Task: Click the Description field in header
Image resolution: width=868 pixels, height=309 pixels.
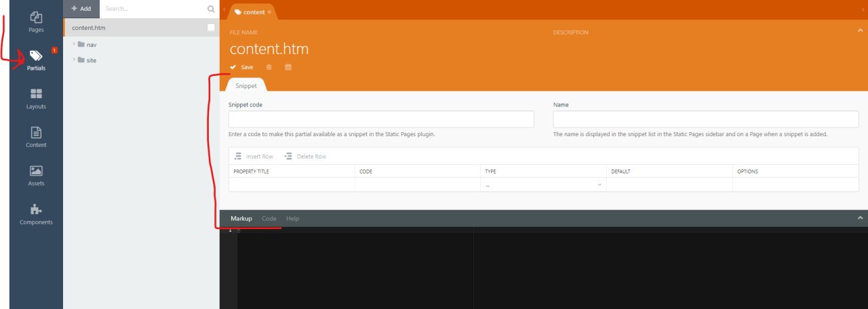Action: tap(570, 33)
